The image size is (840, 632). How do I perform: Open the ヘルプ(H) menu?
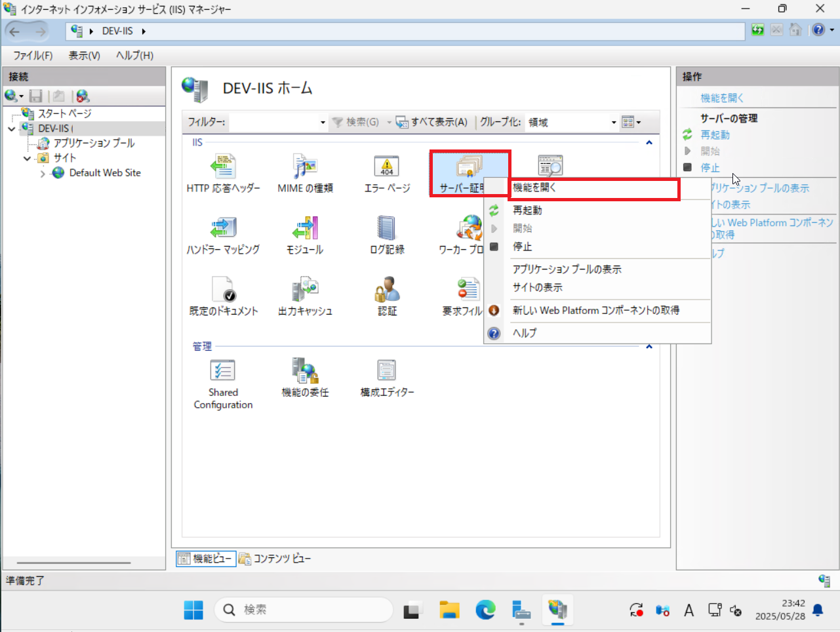[x=134, y=56]
